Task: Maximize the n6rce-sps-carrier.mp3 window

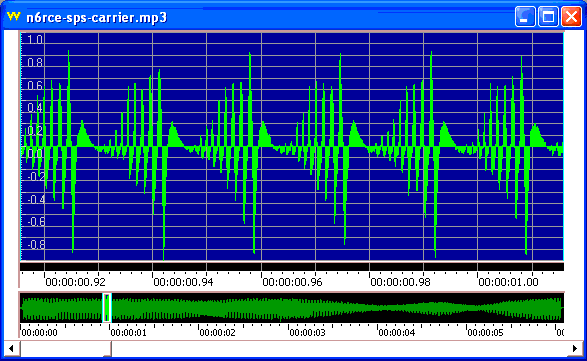Action: click(x=548, y=16)
